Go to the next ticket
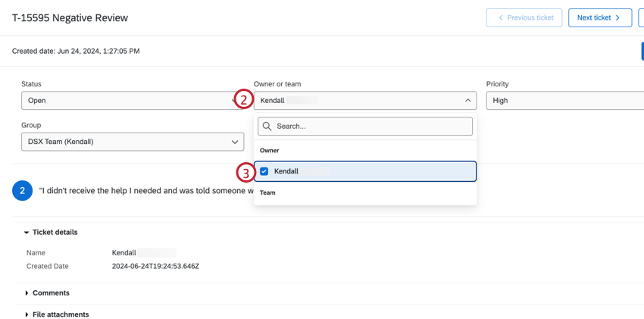Viewport: 644px width, 319px height. [599, 17]
